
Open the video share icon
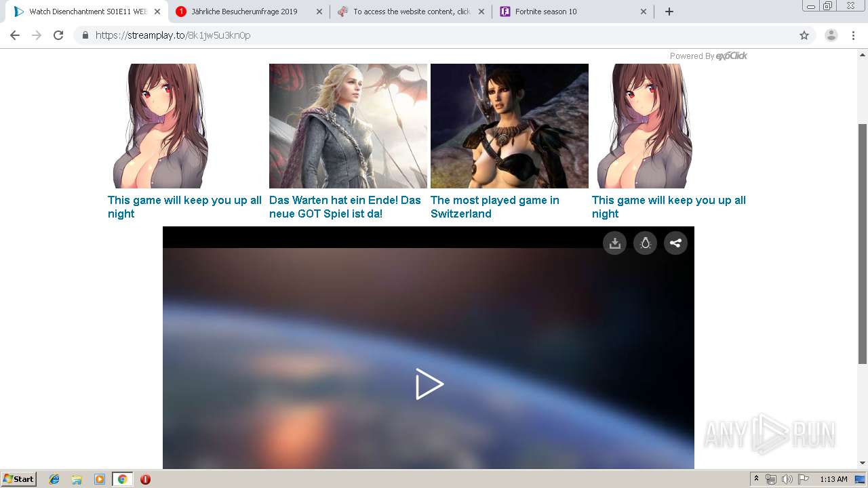pyautogui.click(x=675, y=243)
